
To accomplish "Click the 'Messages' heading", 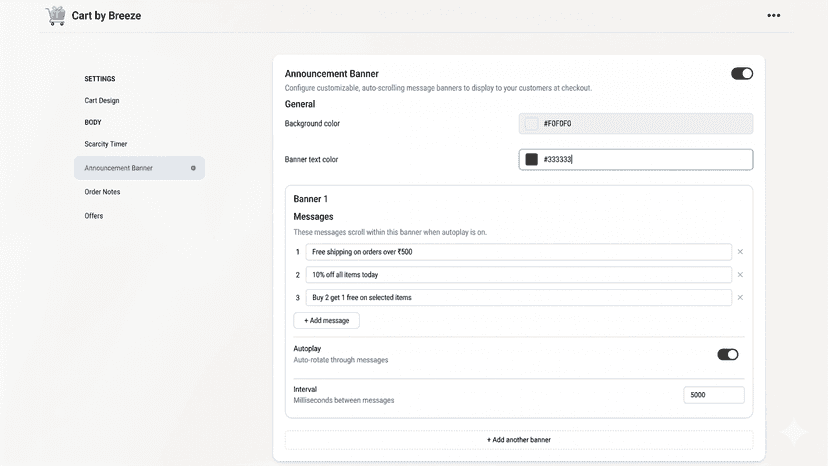I will [x=313, y=217].
